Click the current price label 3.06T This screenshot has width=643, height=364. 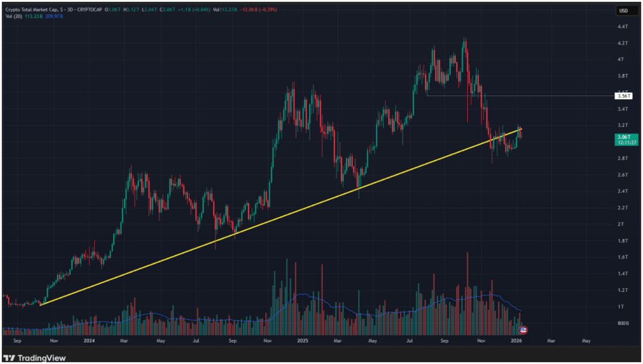point(625,136)
